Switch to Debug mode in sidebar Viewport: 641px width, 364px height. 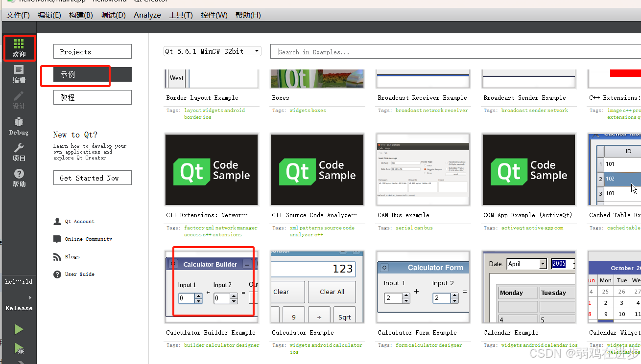19,126
